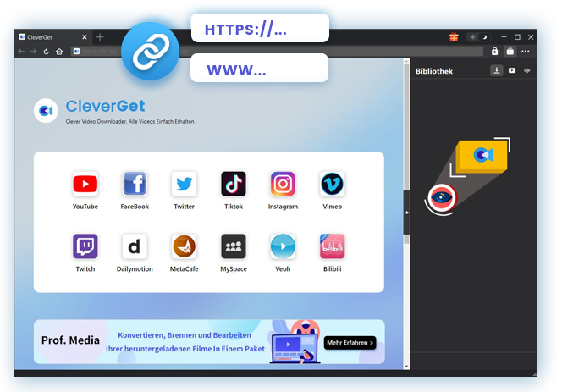Show downloading tasks in Bibliothek
Image resolution: width=562 pixels, height=392 pixels.
click(497, 70)
